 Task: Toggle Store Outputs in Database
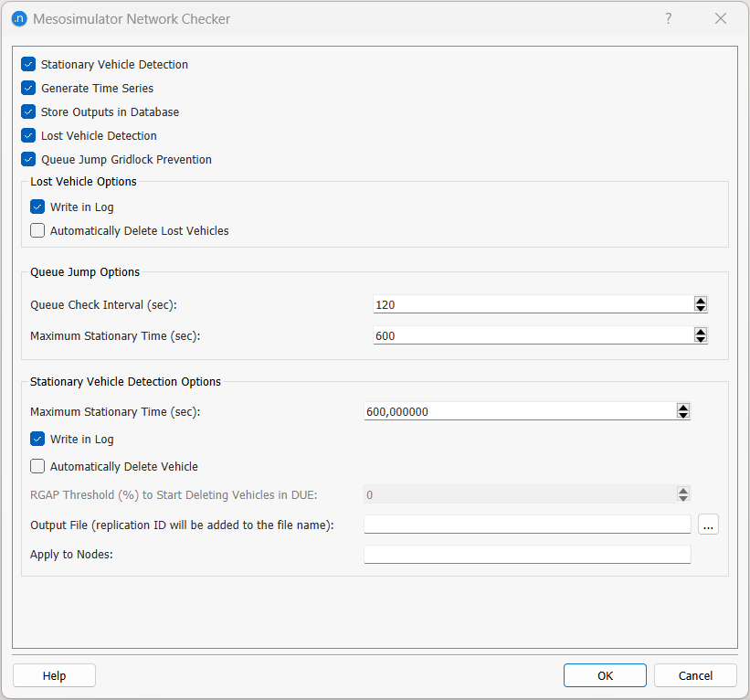click(x=27, y=111)
